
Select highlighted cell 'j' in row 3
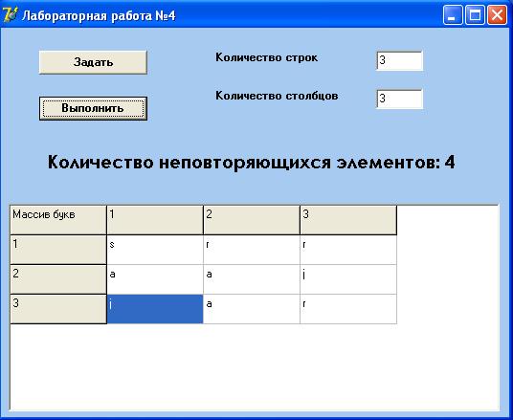click(x=155, y=309)
